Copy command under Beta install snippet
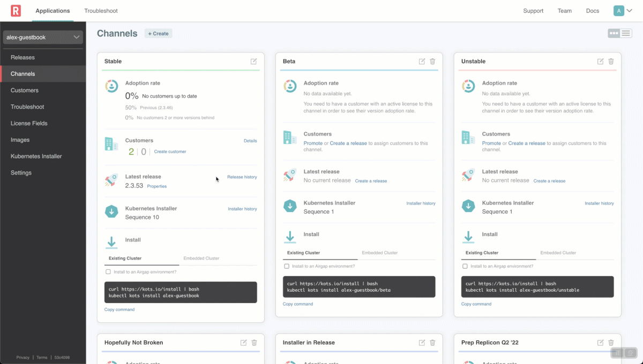 [298, 304]
